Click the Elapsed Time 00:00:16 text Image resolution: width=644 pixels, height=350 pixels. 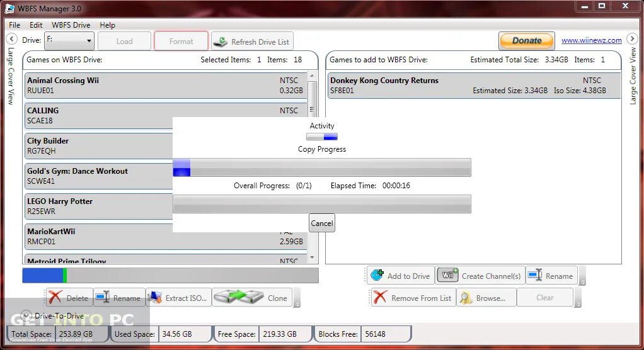coord(370,186)
